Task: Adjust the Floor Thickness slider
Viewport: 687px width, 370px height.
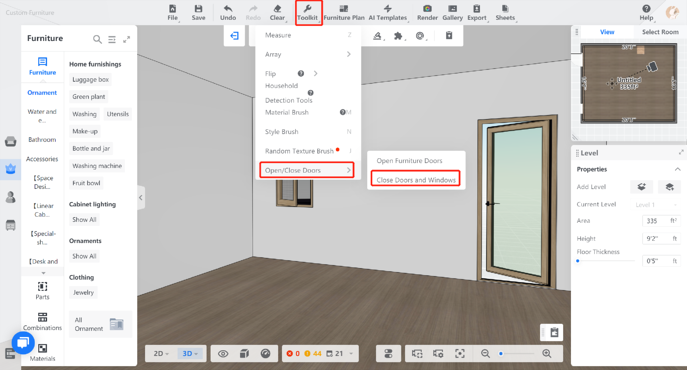Action: click(x=606, y=261)
